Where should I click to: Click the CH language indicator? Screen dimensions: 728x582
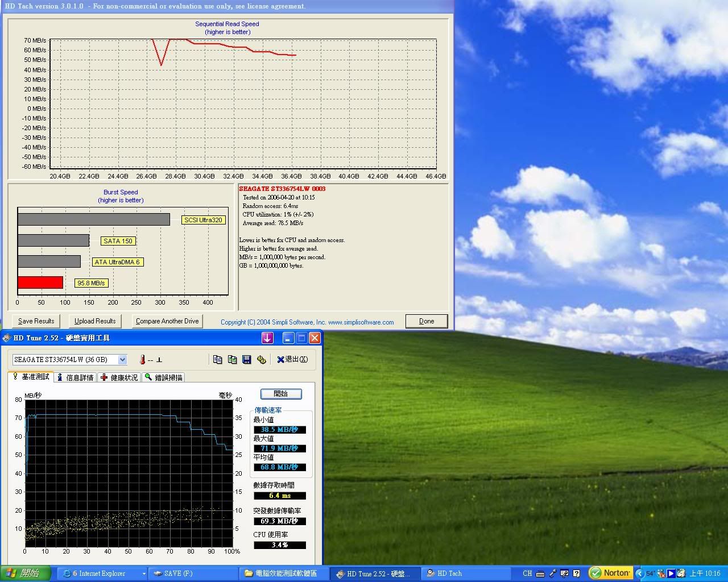(527, 573)
